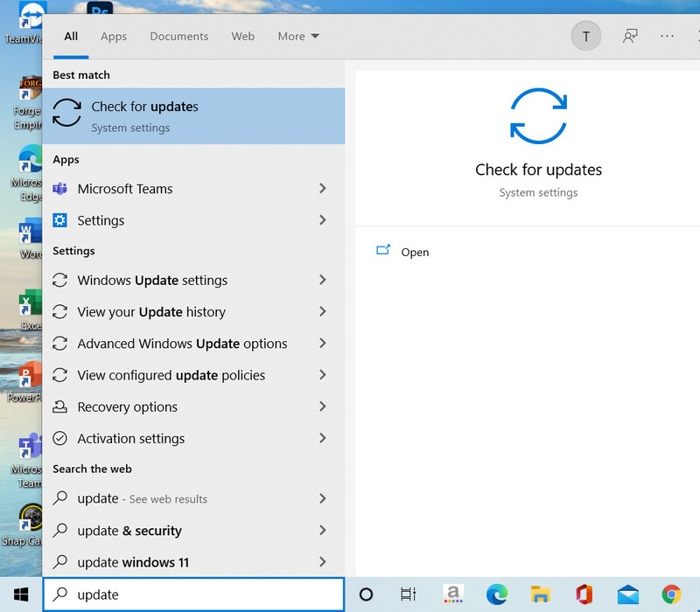Open the Mail app in taskbar
Image resolution: width=700 pixels, height=612 pixels.
coord(627,595)
